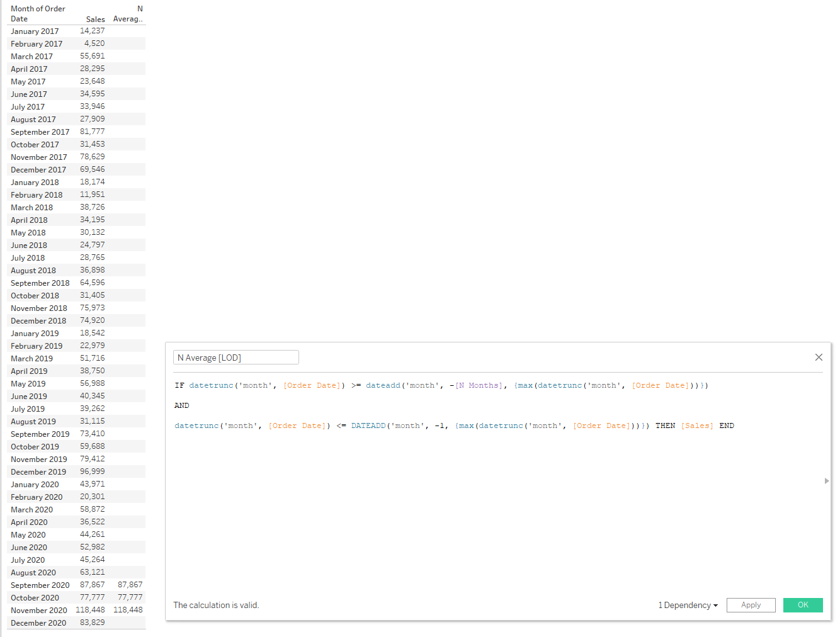Screen dimensions: 840x637
Task: Click the Sales value 43,971
Action: [93, 484]
